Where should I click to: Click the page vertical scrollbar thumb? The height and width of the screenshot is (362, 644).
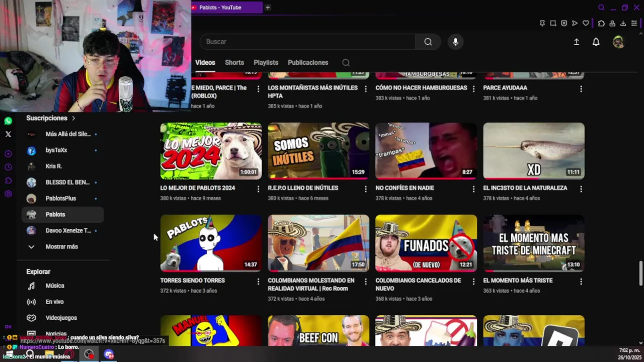pyautogui.click(x=640, y=273)
